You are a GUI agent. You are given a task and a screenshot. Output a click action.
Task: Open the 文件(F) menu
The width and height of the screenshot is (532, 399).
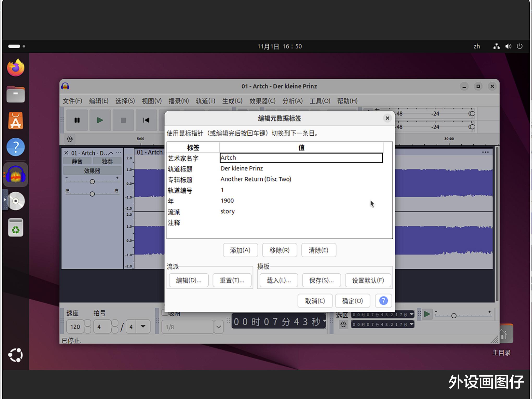point(72,101)
